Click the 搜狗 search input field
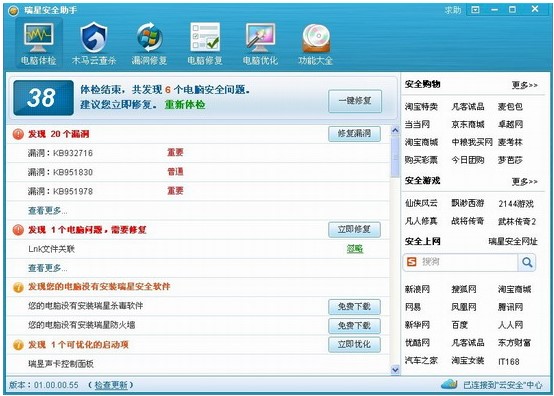The width and height of the screenshot is (554, 396). coord(468,262)
